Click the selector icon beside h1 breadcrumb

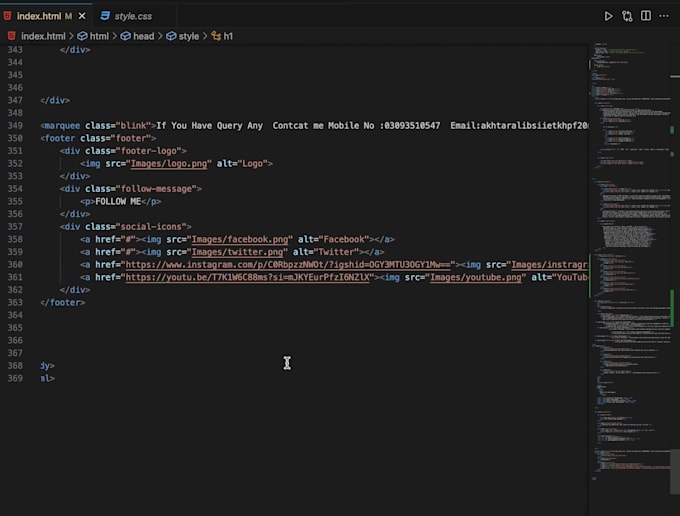[x=216, y=36]
